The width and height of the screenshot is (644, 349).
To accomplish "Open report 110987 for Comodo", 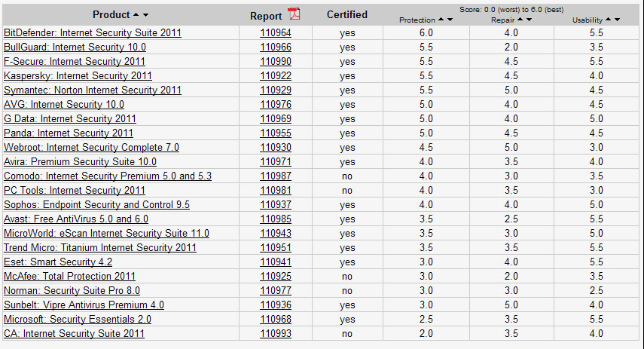I will tap(276, 176).
